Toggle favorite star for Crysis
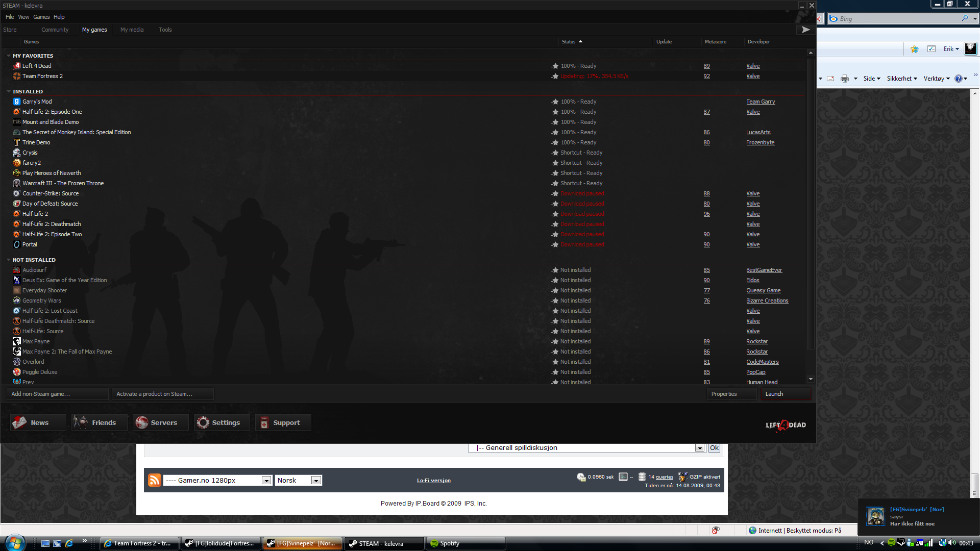Screen dimensions: 980x551 pos(555,153)
